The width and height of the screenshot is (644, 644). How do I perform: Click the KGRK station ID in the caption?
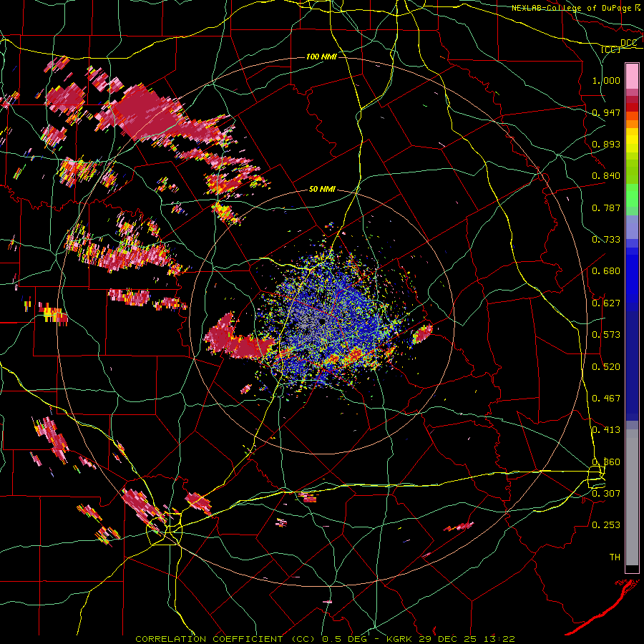[x=401, y=639]
